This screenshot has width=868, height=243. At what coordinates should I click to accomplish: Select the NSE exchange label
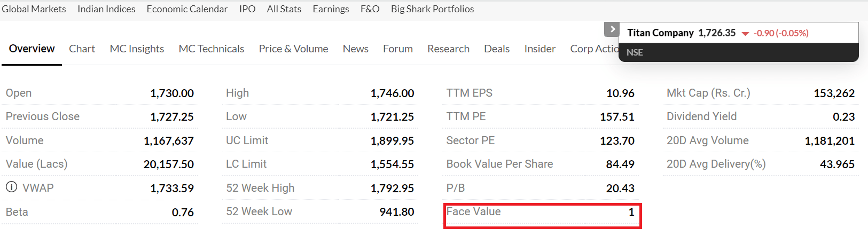pos(635,52)
